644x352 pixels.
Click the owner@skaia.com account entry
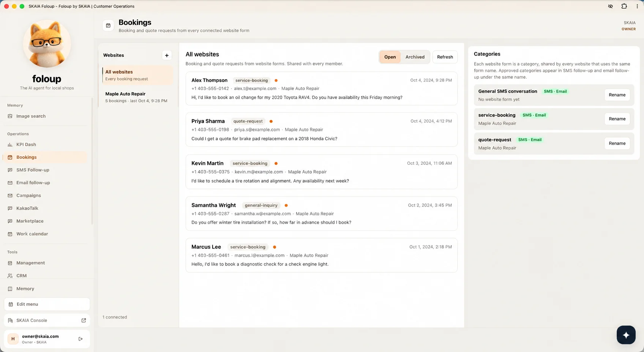coord(47,339)
